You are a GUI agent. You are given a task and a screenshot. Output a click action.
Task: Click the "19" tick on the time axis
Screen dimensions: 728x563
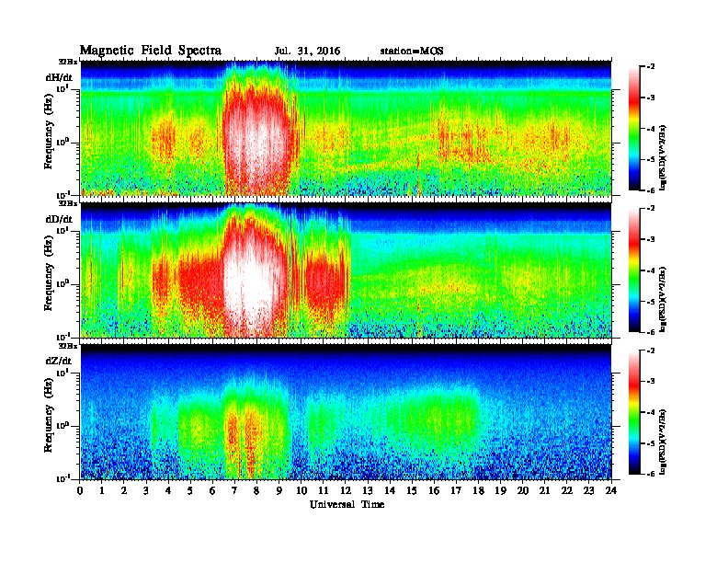point(500,491)
